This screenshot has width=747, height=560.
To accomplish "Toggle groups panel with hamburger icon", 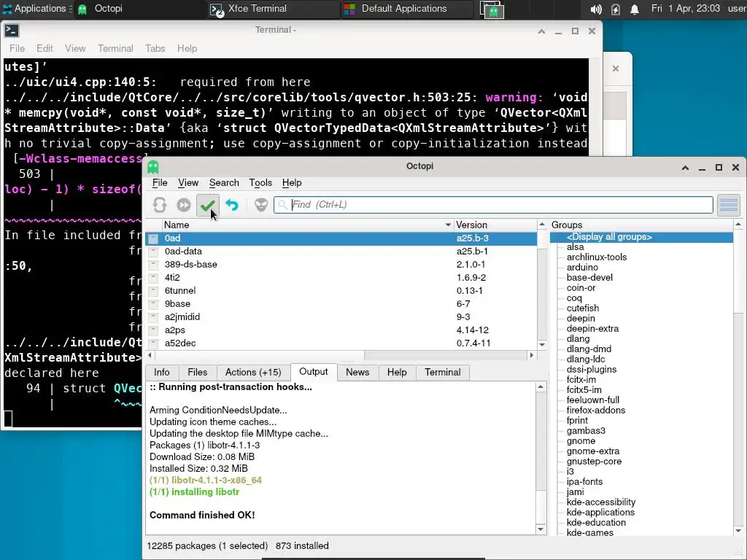I will (x=729, y=205).
